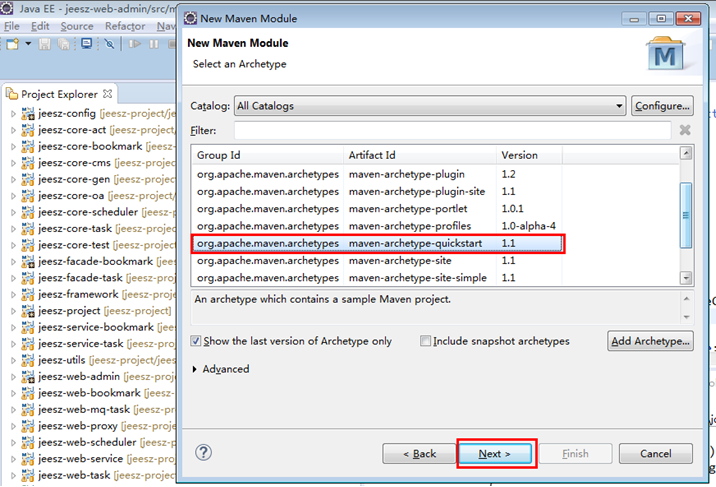Screen dimensions: 716x487
Task: Click the jeesz-core-scheduler project icon
Action: [28, 212]
